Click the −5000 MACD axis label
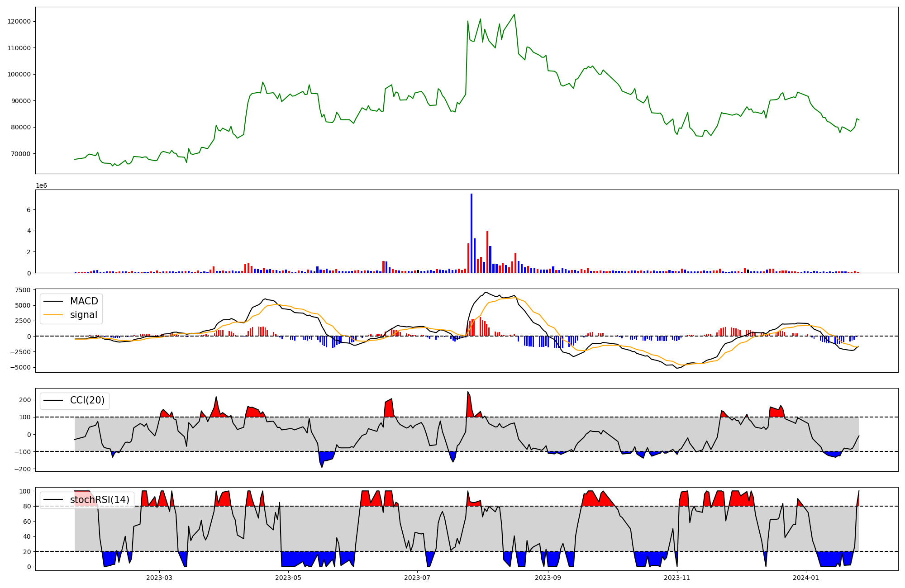Screen dimensions: 905x588 point(20,367)
